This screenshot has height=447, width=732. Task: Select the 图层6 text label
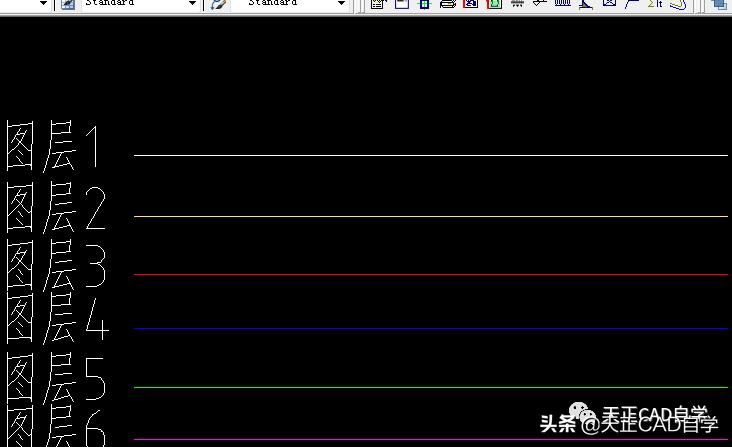56,426
